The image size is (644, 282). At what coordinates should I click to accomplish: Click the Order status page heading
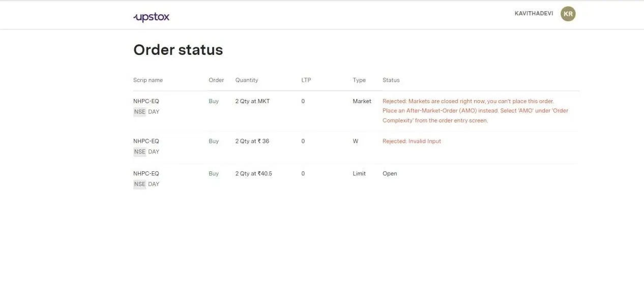pos(178,50)
